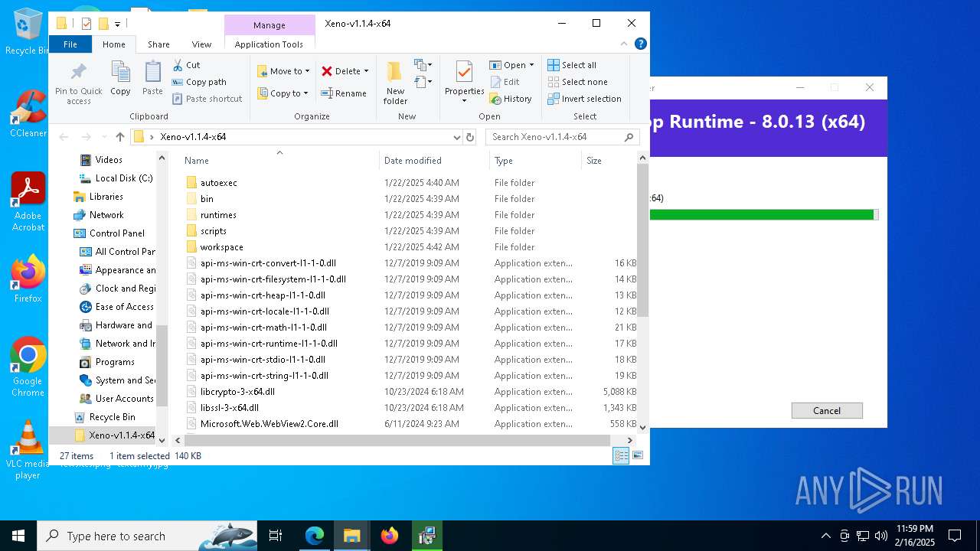
Task: Switch to Large icons view layout
Action: [x=637, y=455]
